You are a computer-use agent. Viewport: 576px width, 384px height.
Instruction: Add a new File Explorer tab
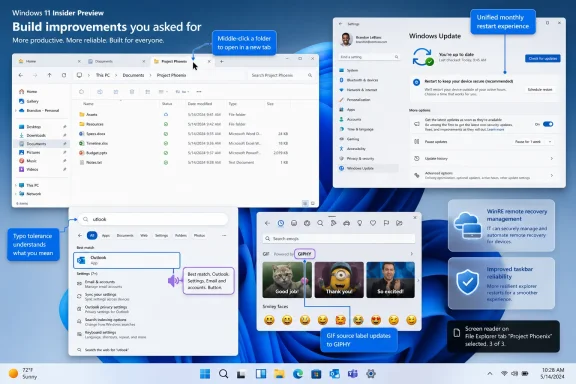click(x=222, y=61)
